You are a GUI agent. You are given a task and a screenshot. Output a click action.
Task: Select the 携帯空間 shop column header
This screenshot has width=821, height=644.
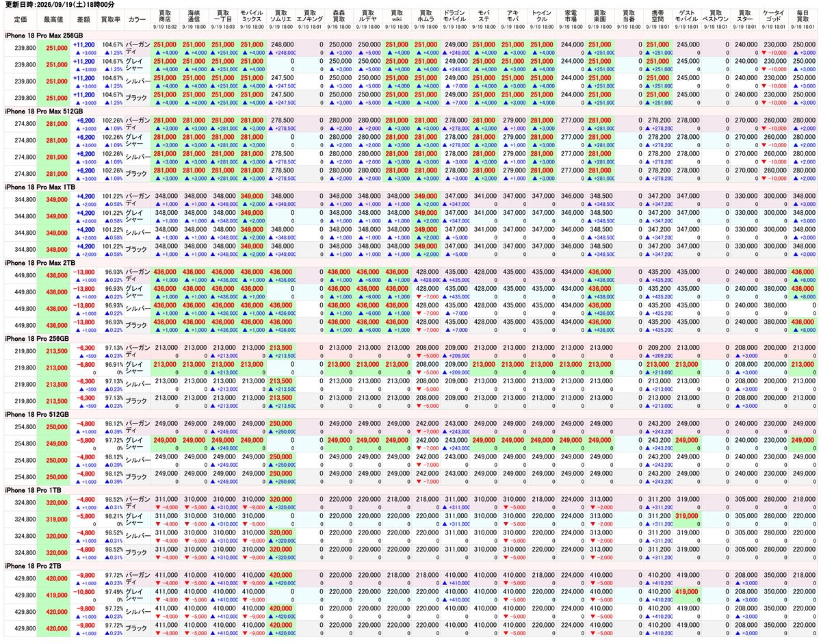pyautogui.click(x=657, y=16)
